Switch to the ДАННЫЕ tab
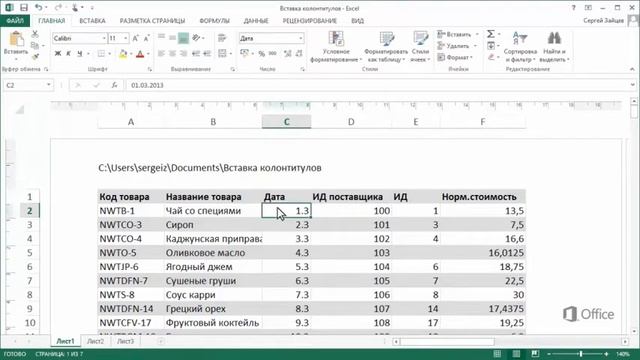Viewport: 640px width, 360px height. coord(256,20)
